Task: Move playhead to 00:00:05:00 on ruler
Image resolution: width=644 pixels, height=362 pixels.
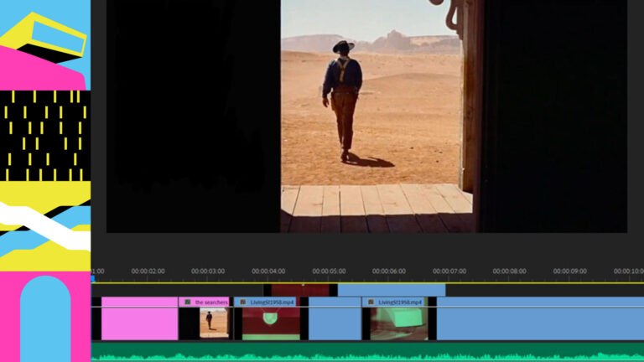Action: pos(329,271)
